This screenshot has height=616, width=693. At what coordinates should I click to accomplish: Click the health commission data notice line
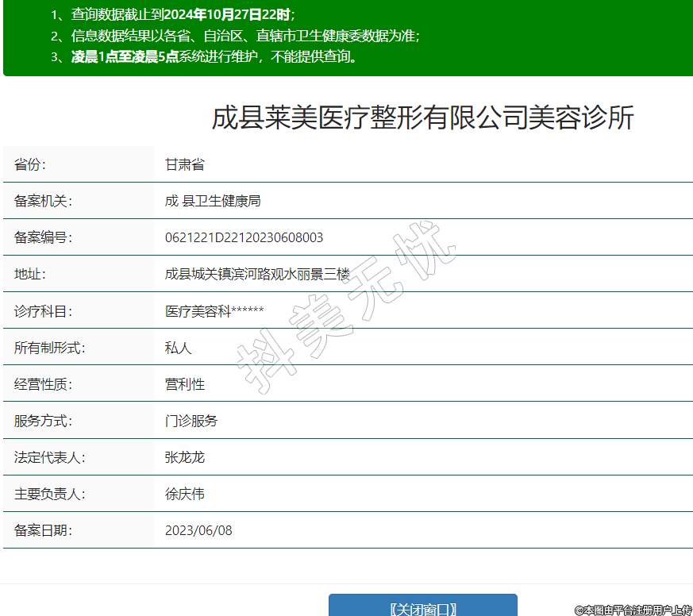pyautogui.click(x=235, y=36)
